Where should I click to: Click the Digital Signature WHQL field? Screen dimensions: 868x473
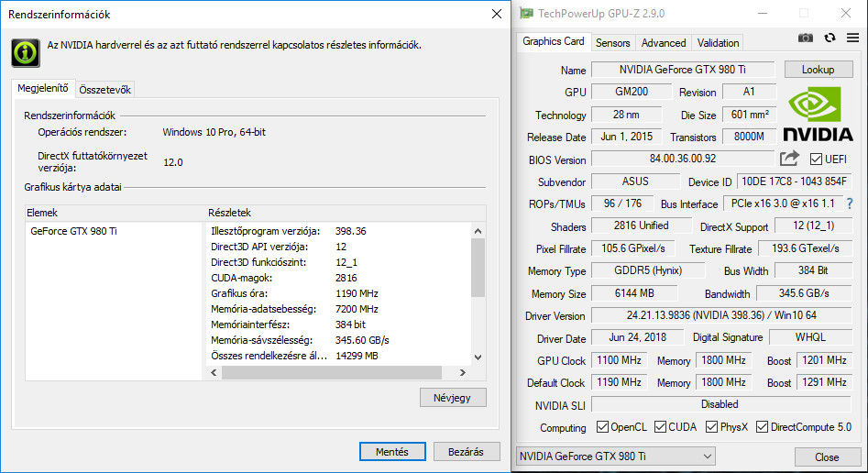pos(810,337)
